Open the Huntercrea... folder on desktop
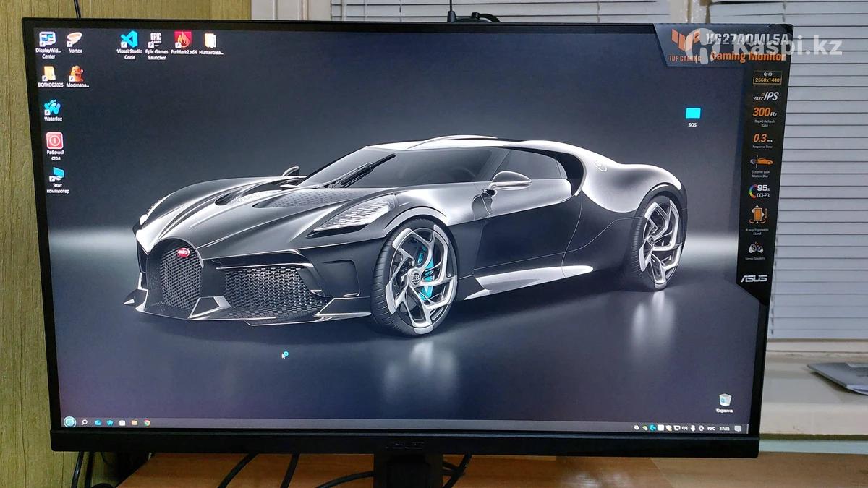 [x=210, y=40]
